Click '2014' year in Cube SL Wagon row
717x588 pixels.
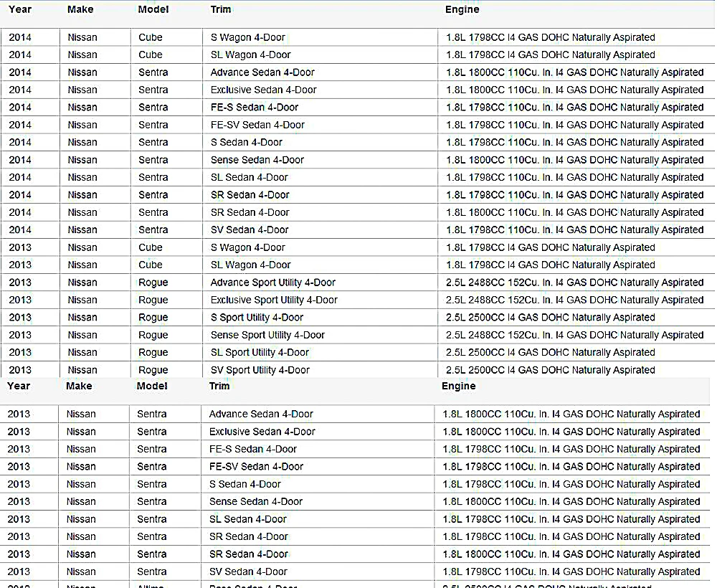[x=20, y=55]
